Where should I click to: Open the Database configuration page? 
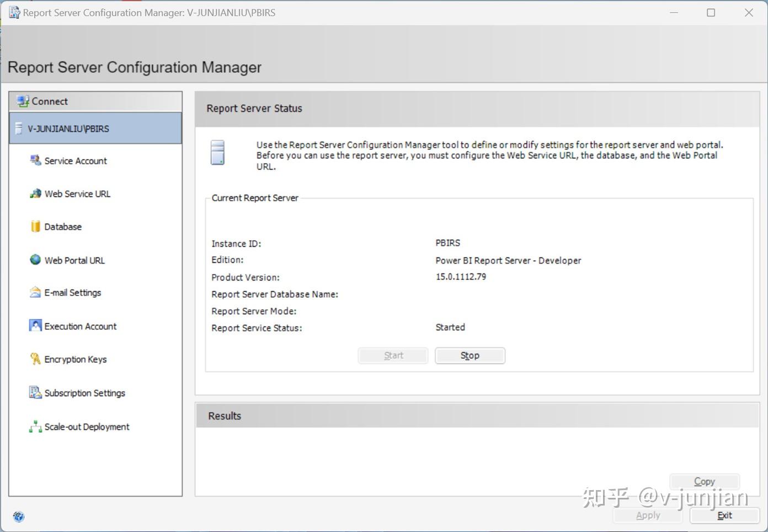point(62,226)
